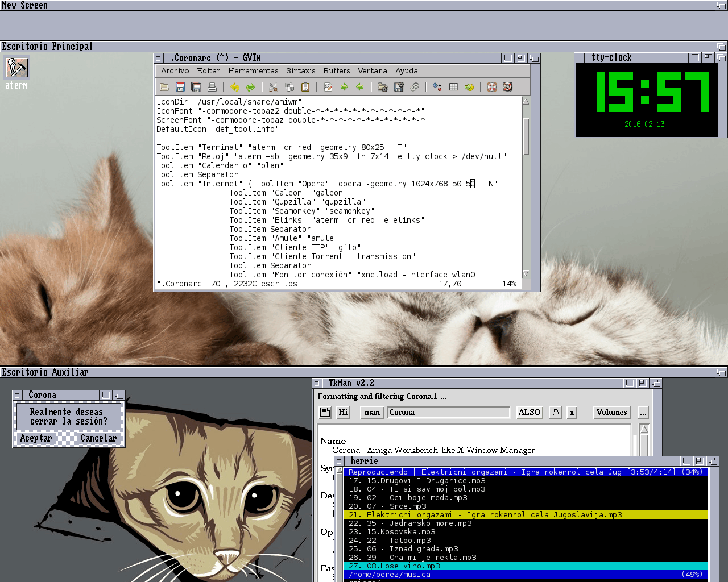Click the Save Session icon in GVIM
728x582 pixels.
399,87
